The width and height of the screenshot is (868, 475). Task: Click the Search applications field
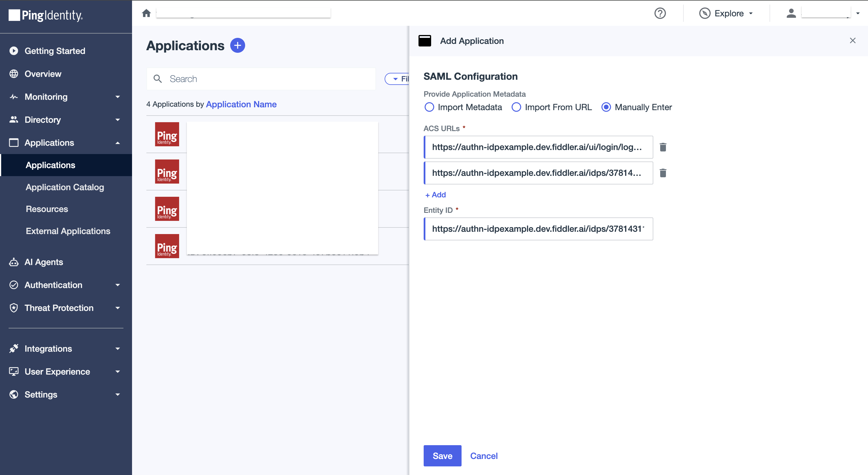[x=261, y=79]
